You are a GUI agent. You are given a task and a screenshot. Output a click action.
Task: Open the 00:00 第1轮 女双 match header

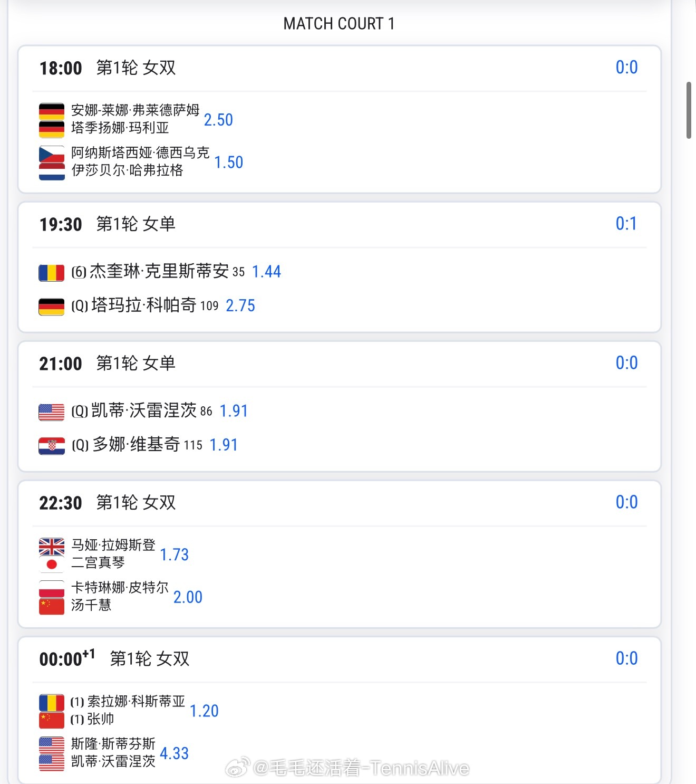point(114,658)
